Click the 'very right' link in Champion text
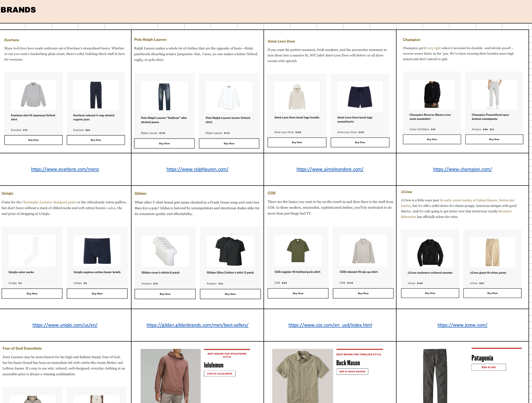 coord(434,48)
